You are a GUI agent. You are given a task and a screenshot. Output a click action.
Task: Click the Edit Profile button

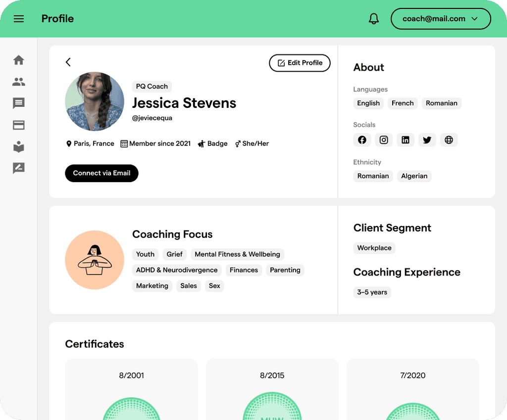[300, 63]
